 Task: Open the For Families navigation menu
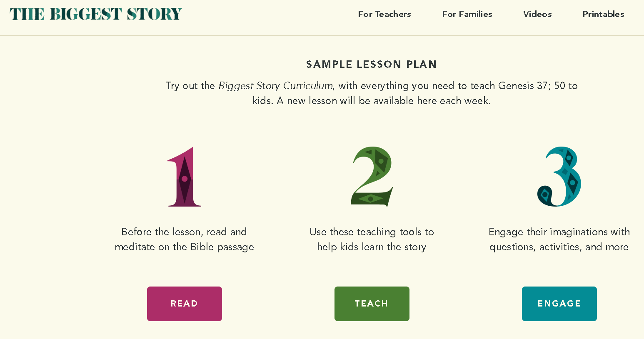[467, 14]
